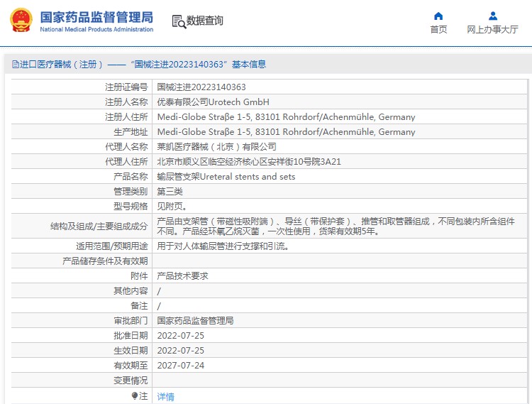Click the 备注 row label
This screenshot has height=404, width=532.
pos(139,306)
